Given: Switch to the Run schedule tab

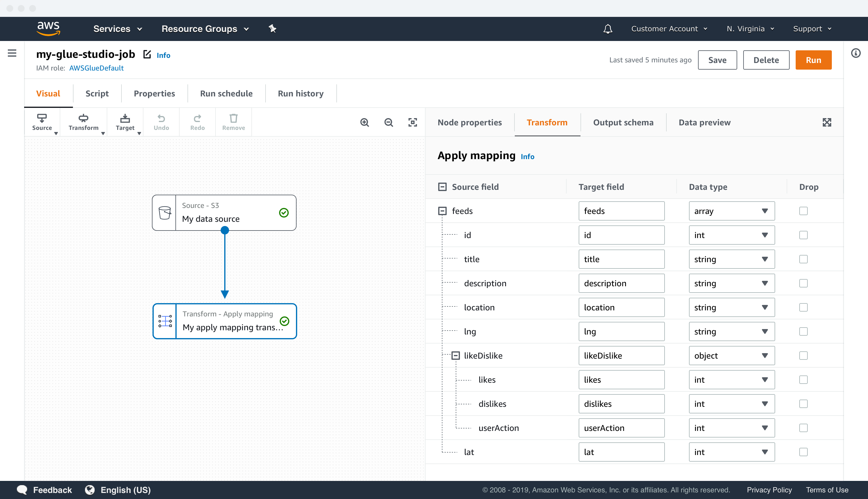Looking at the screenshot, I should [226, 93].
